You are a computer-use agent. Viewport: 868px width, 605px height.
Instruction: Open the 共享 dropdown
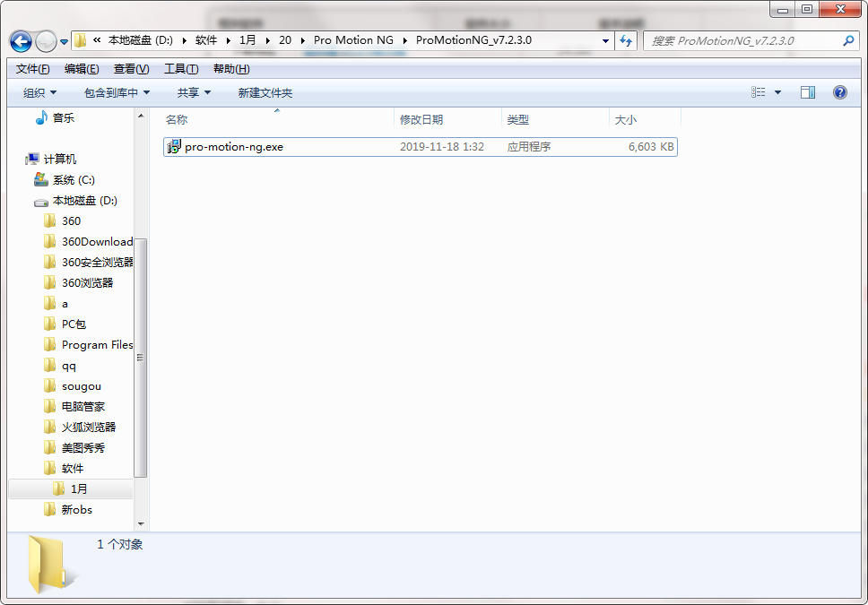pyautogui.click(x=194, y=93)
